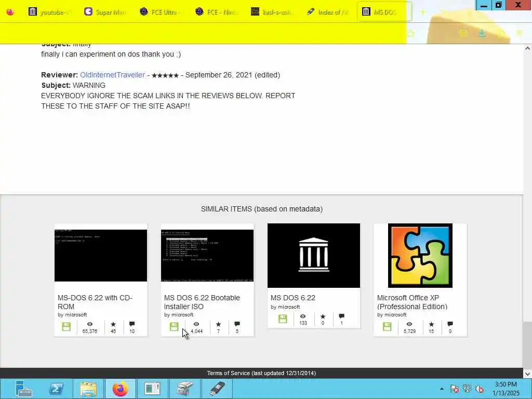
Task: Switch to the Super Mario tab
Action: point(105,12)
